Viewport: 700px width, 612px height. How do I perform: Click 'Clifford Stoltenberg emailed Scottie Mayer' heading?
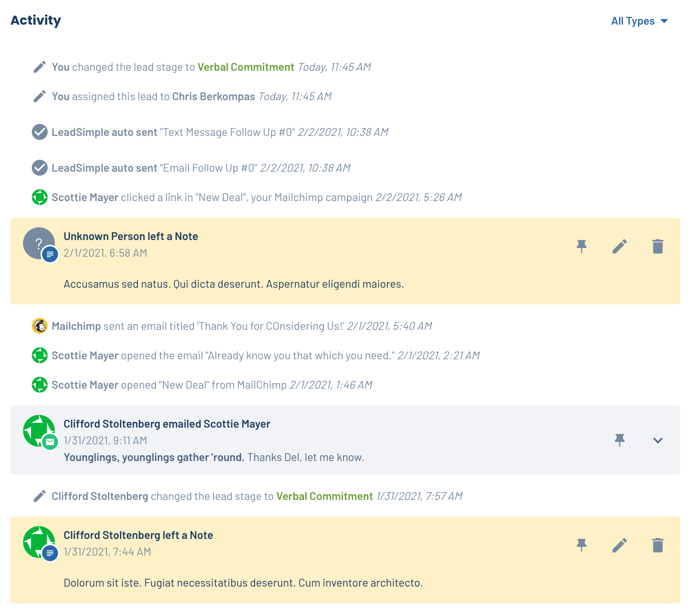tap(167, 424)
